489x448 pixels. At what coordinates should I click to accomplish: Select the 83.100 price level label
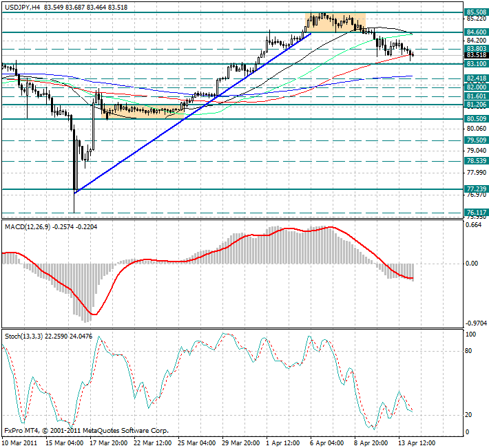tap(476, 63)
